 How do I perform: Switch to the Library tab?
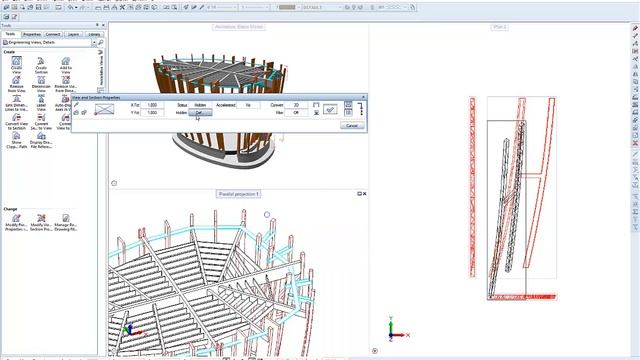click(x=94, y=34)
